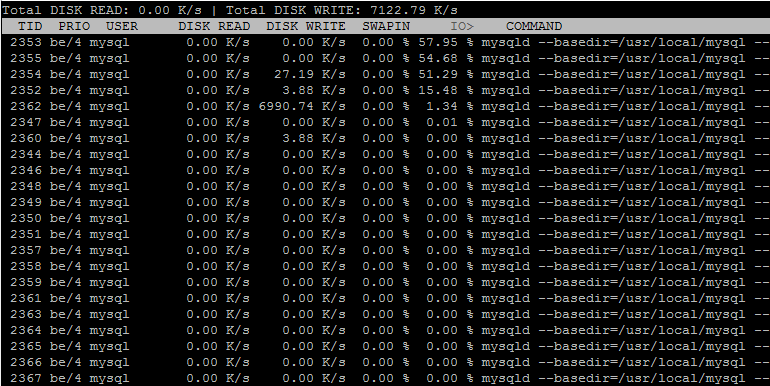770x386 pixels.
Task: Click the SWAPIN value for TID 2347
Action: (386, 122)
